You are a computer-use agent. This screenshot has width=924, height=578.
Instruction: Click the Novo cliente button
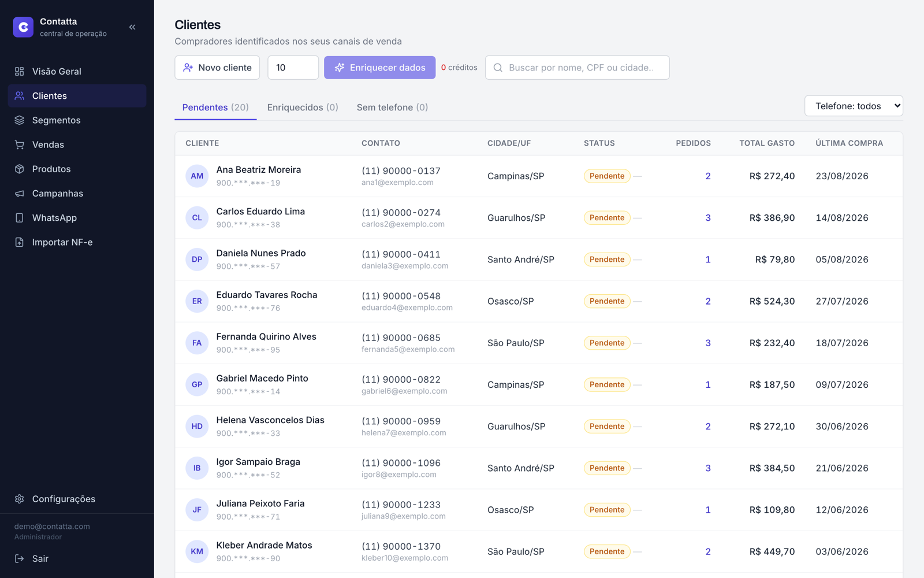tap(217, 68)
